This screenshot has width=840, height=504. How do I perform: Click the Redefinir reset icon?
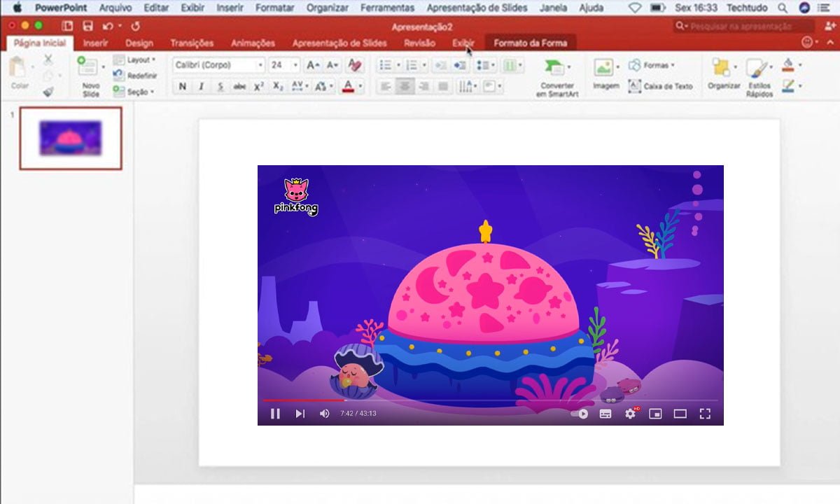(119, 76)
